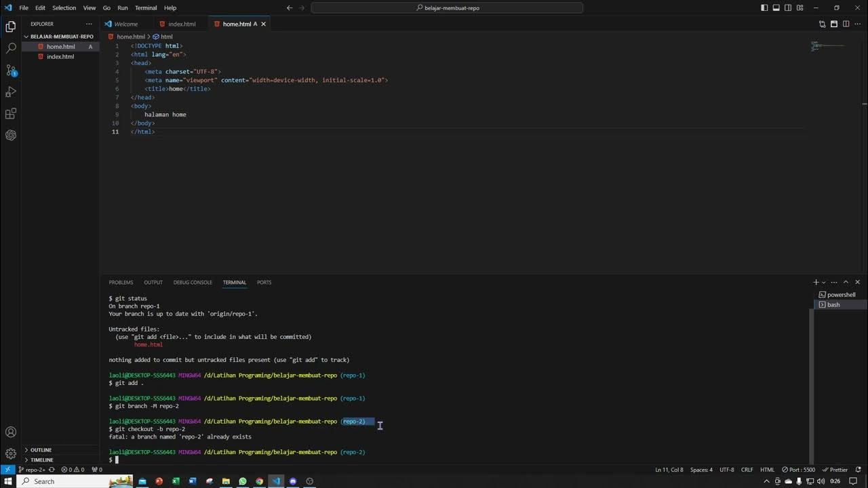
Task: Switch to the index.html editor tab
Action: pos(182,24)
